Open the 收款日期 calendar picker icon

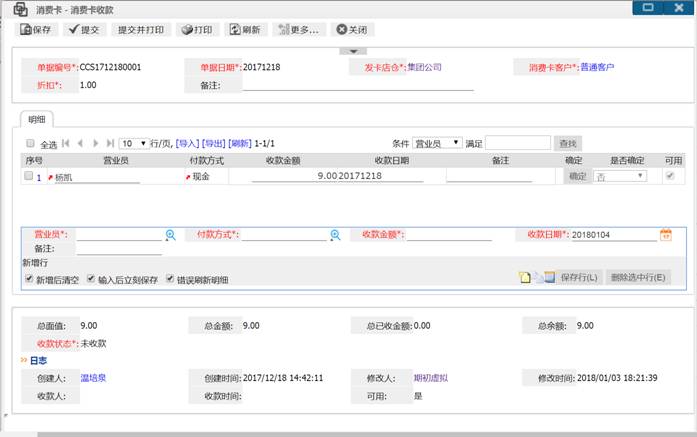point(665,235)
